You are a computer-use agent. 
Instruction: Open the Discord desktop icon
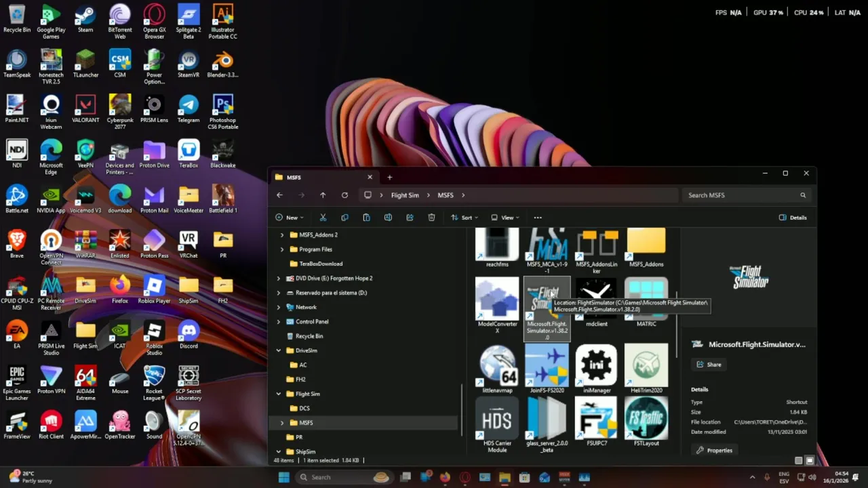[189, 335]
